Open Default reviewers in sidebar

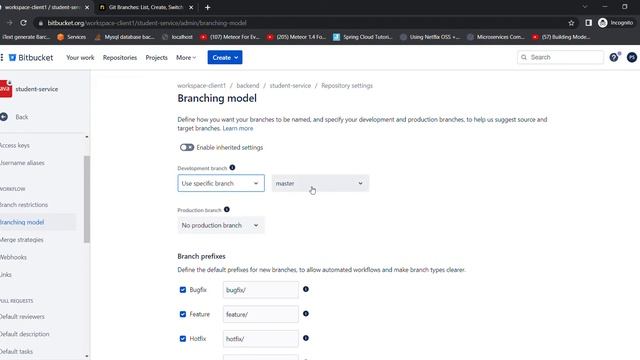click(22, 317)
